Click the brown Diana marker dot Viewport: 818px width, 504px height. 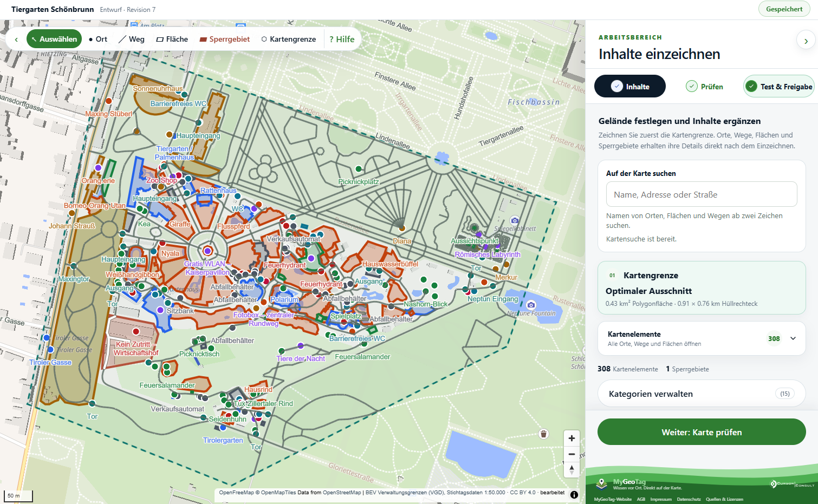(402, 228)
